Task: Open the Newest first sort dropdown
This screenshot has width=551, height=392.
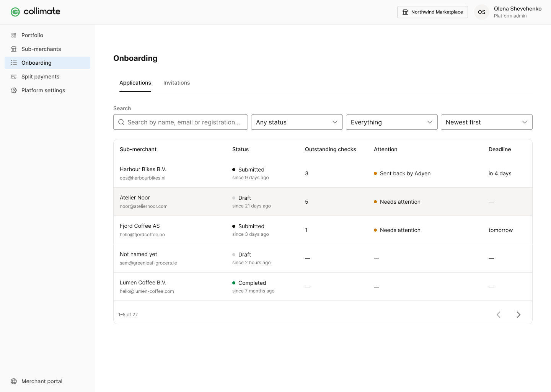Action: (x=487, y=122)
